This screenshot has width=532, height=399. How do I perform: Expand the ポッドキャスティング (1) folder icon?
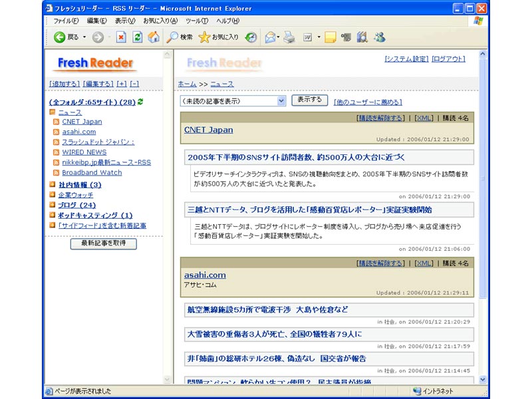tap(53, 215)
